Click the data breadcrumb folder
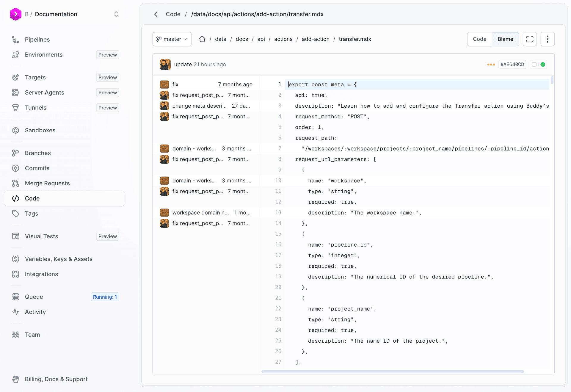571x392 pixels. (x=221, y=39)
